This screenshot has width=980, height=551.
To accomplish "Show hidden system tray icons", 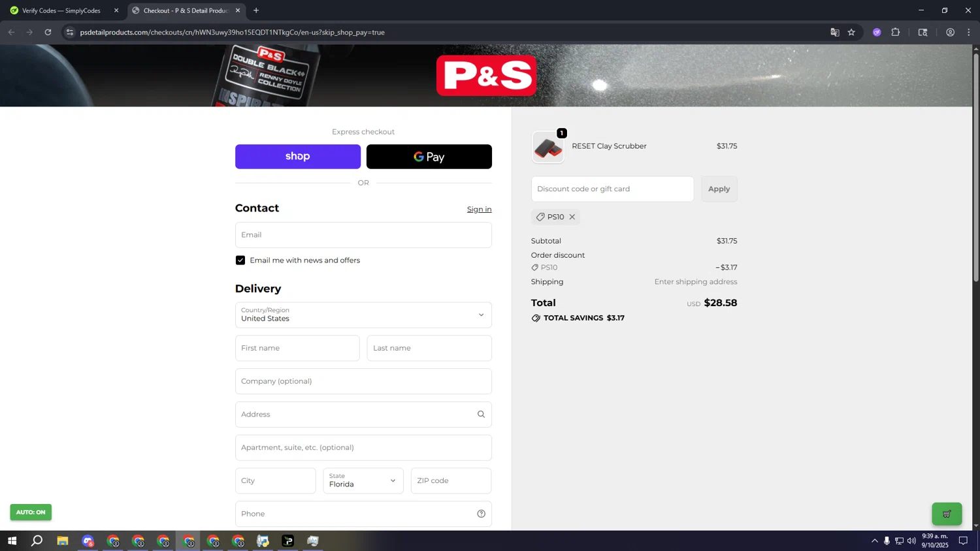I will 874,541.
